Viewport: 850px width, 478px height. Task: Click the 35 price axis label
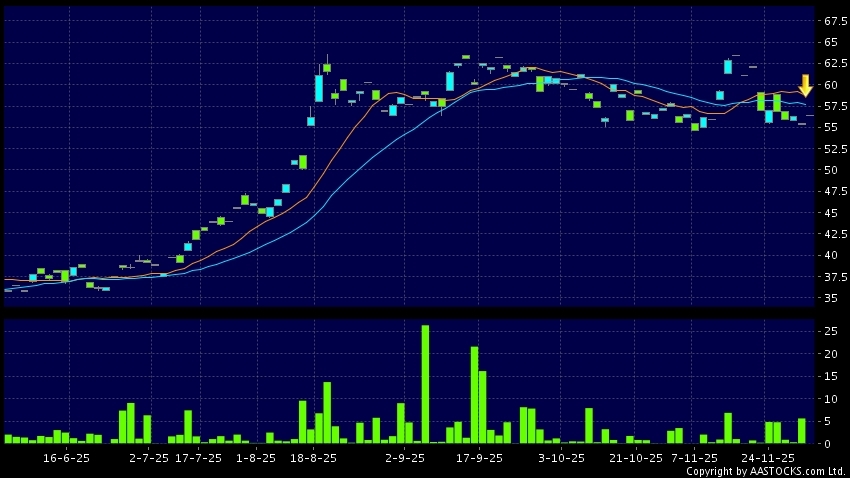pyautogui.click(x=830, y=299)
